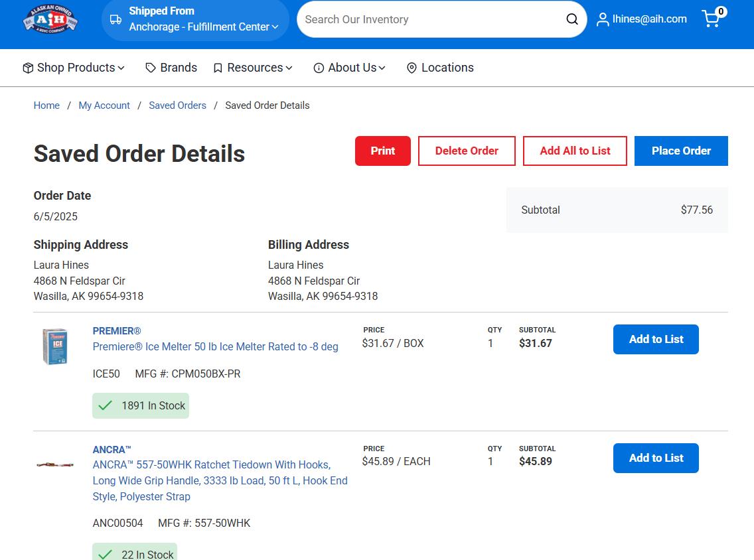Click the delivery truck icon
Viewport: 754px width, 560px height.
pyautogui.click(x=115, y=19)
